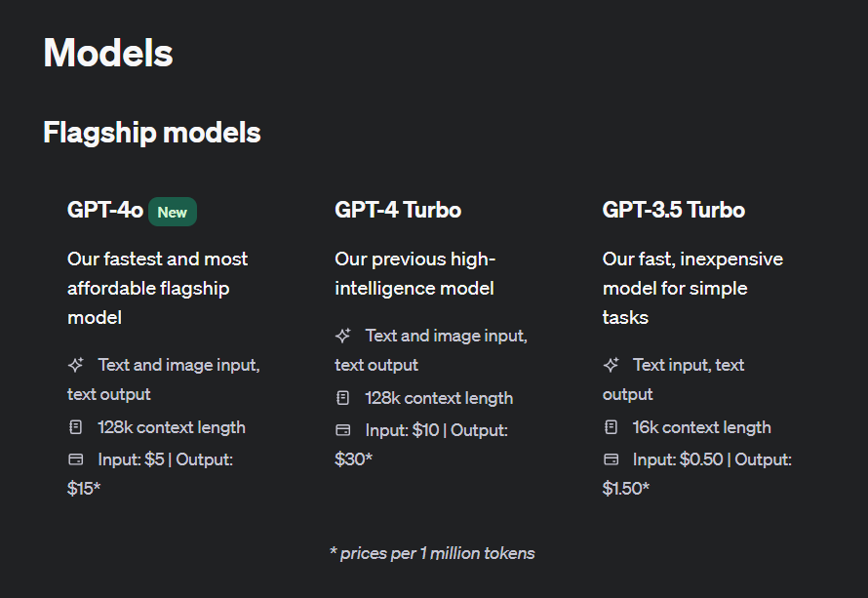Click the 128k context length text for GPT-4o
The height and width of the screenshot is (598, 868).
[x=171, y=427]
